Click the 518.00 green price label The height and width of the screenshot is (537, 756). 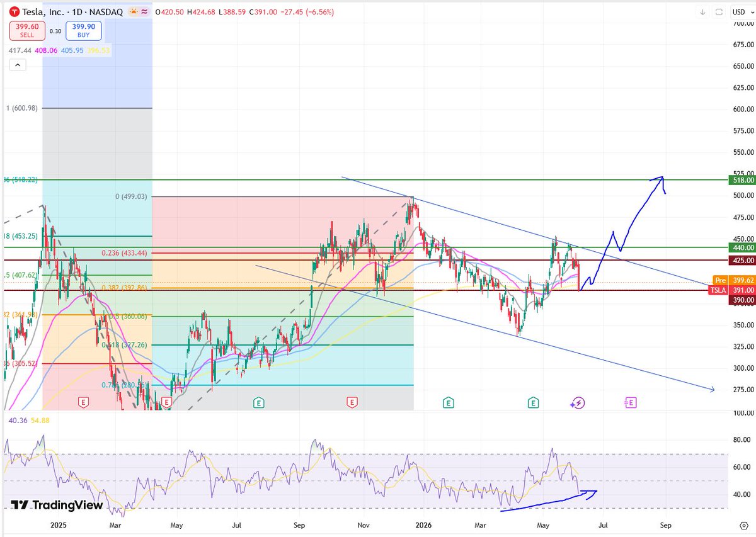742,180
